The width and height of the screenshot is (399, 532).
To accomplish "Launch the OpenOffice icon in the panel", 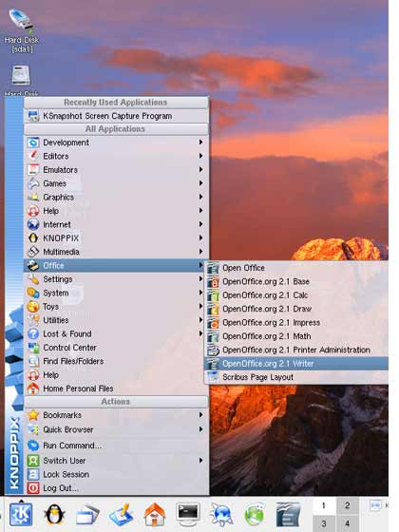I will click(x=288, y=515).
